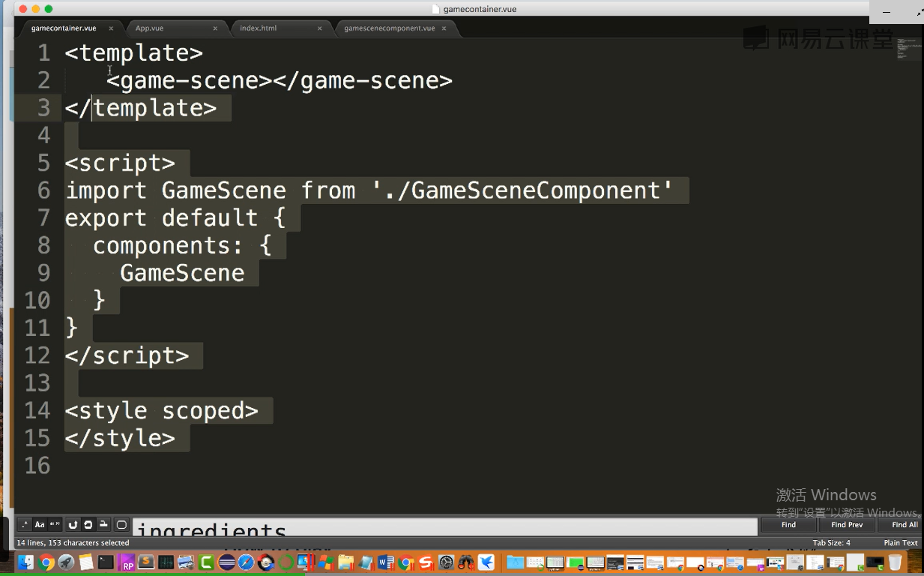
Task: Toggle case sensitive Aa option
Action: point(40,525)
